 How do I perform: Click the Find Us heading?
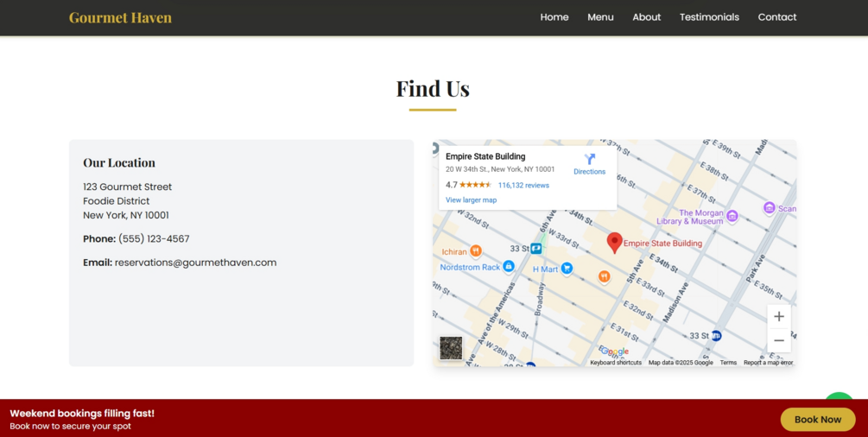[433, 89]
